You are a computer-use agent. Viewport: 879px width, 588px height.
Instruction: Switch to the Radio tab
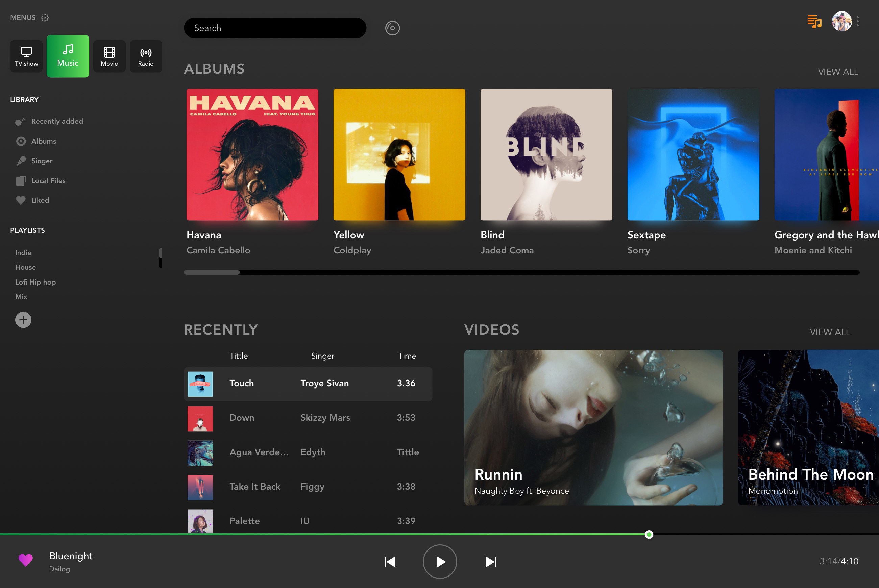click(x=146, y=56)
